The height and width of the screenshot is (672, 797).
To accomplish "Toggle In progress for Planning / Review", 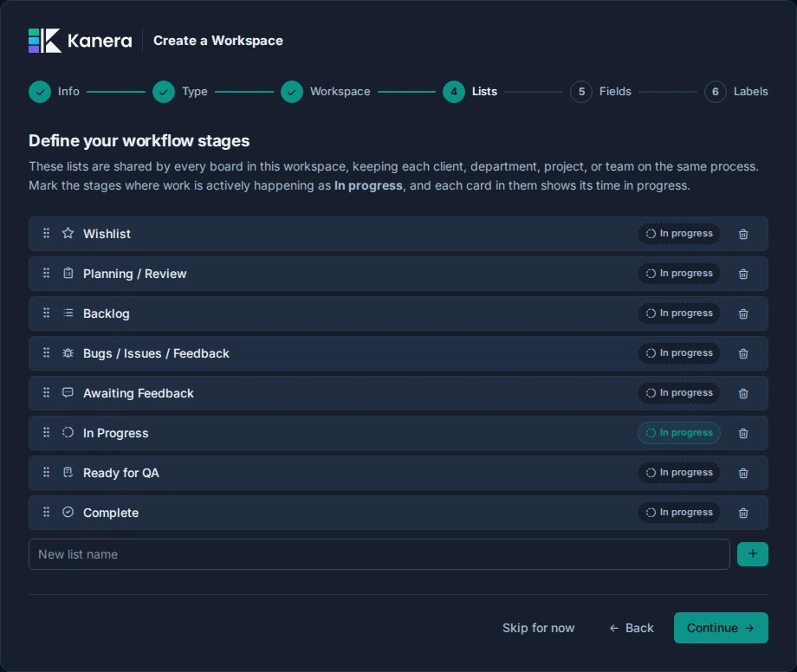I will click(x=678, y=274).
